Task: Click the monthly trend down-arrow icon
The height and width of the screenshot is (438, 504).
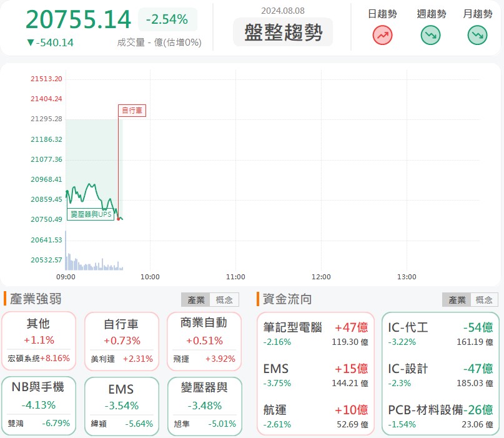Action: [477, 35]
